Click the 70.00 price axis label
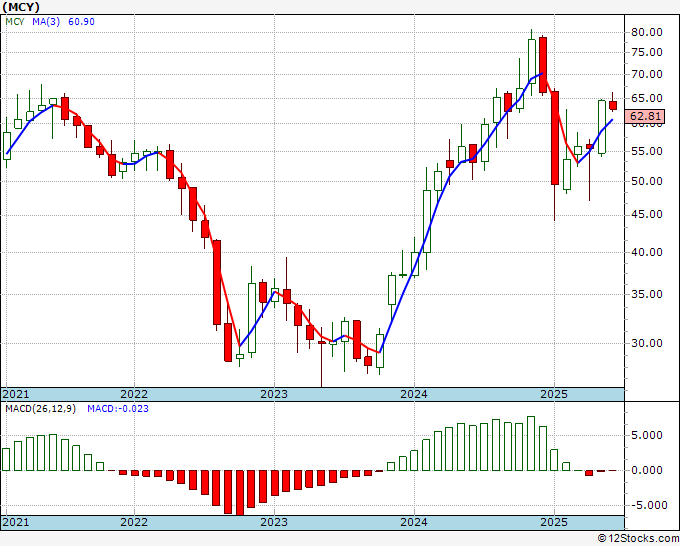The width and height of the screenshot is (680, 546). click(x=647, y=74)
